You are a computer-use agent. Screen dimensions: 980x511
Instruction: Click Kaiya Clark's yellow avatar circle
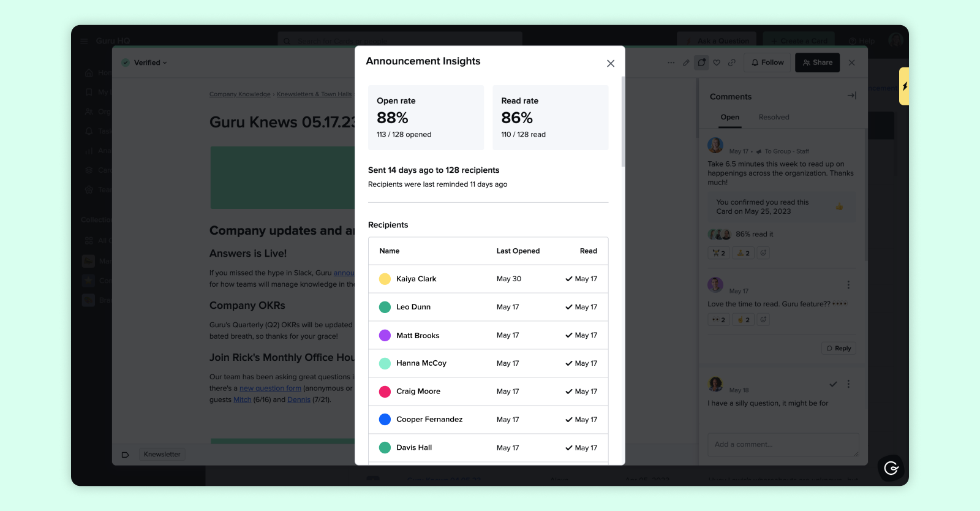(x=385, y=279)
